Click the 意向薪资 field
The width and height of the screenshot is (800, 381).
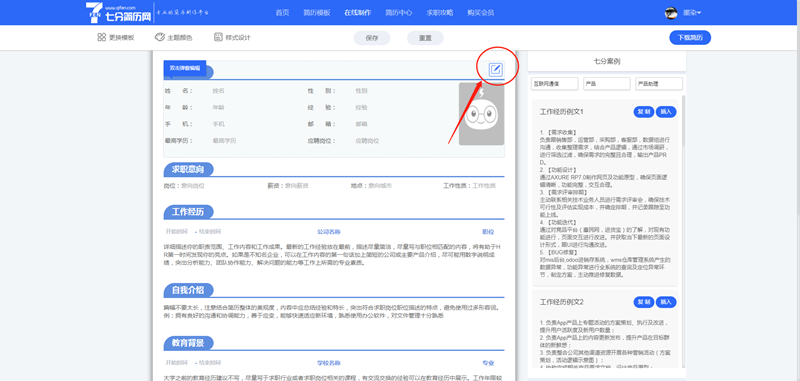296,186
